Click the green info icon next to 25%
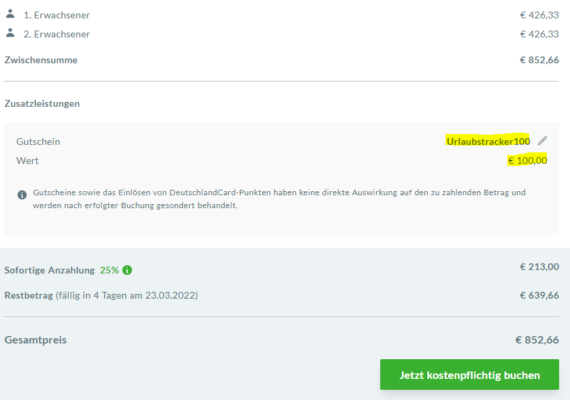Viewport: 570px width, 400px height. (127, 270)
